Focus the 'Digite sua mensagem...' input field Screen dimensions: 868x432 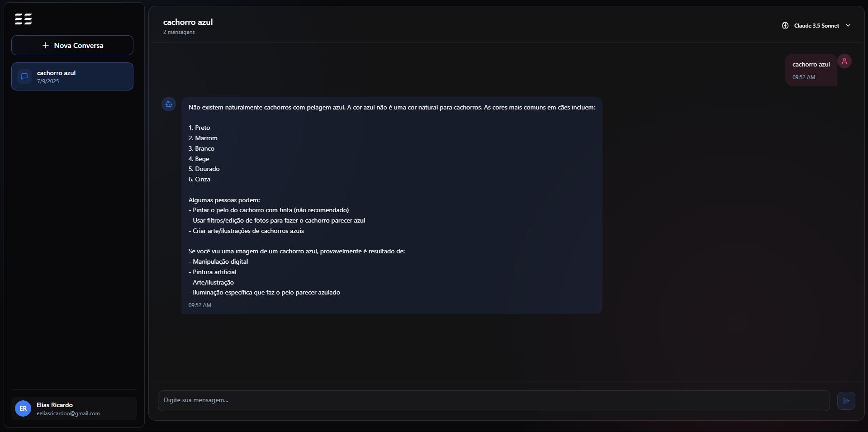pos(493,400)
